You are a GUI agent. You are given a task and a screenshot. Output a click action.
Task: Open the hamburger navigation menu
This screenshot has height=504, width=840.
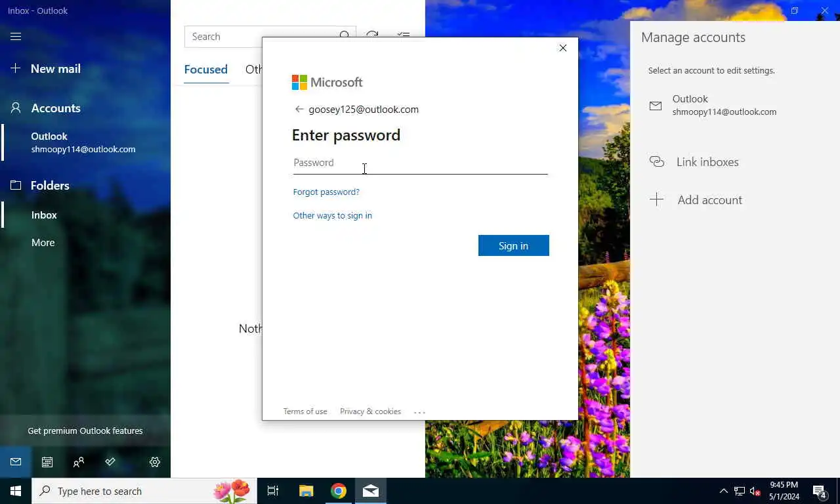tap(16, 37)
